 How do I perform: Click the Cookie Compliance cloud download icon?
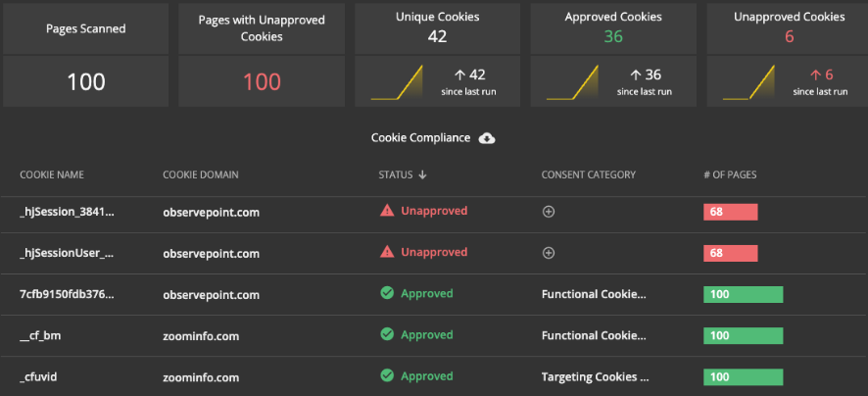point(487,138)
